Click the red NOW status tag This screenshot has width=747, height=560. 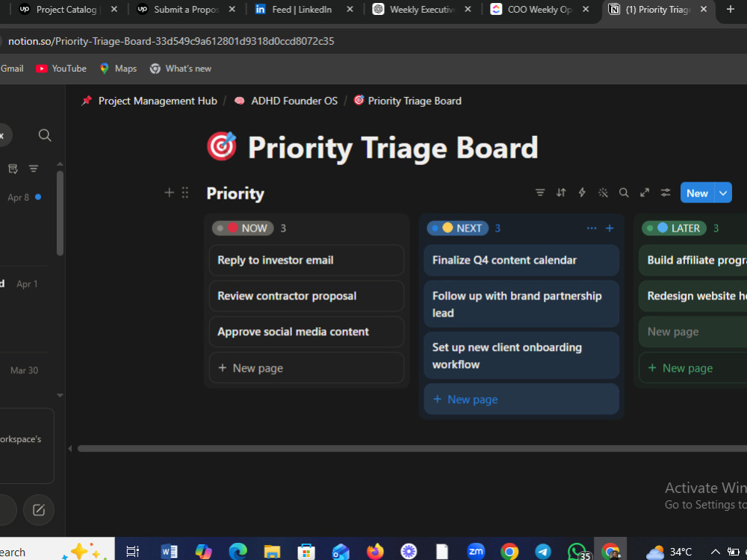(243, 228)
